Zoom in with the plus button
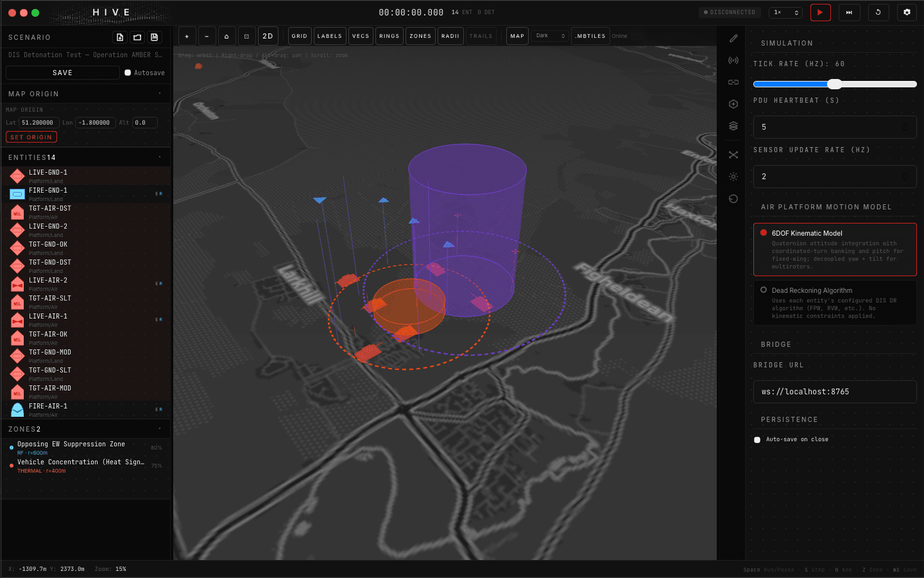Screen dimensions: 924x578 coord(187,36)
